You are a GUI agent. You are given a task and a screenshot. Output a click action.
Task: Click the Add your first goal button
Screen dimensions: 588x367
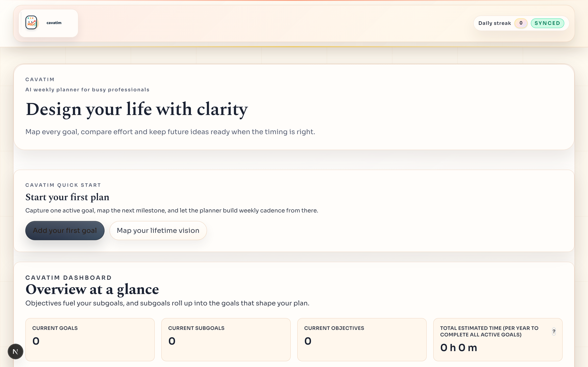click(x=65, y=230)
